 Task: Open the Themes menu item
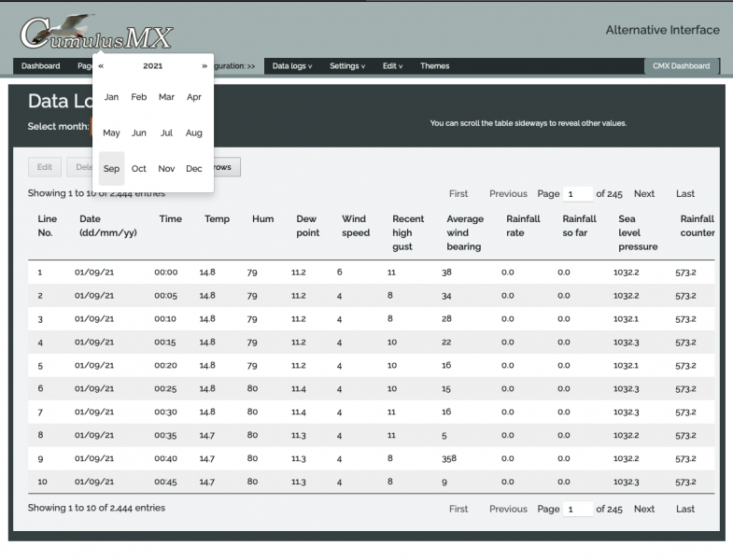[x=434, y=66]
